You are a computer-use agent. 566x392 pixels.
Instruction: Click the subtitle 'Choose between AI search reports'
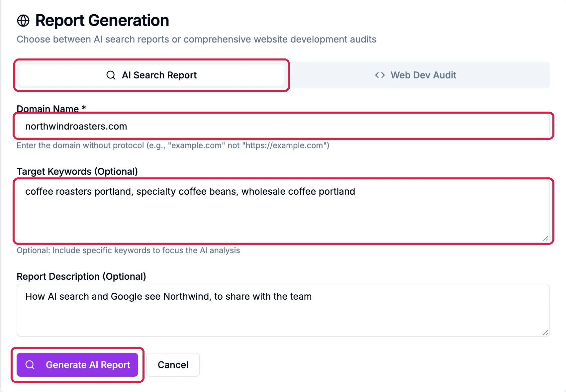(x=197, y=39)
